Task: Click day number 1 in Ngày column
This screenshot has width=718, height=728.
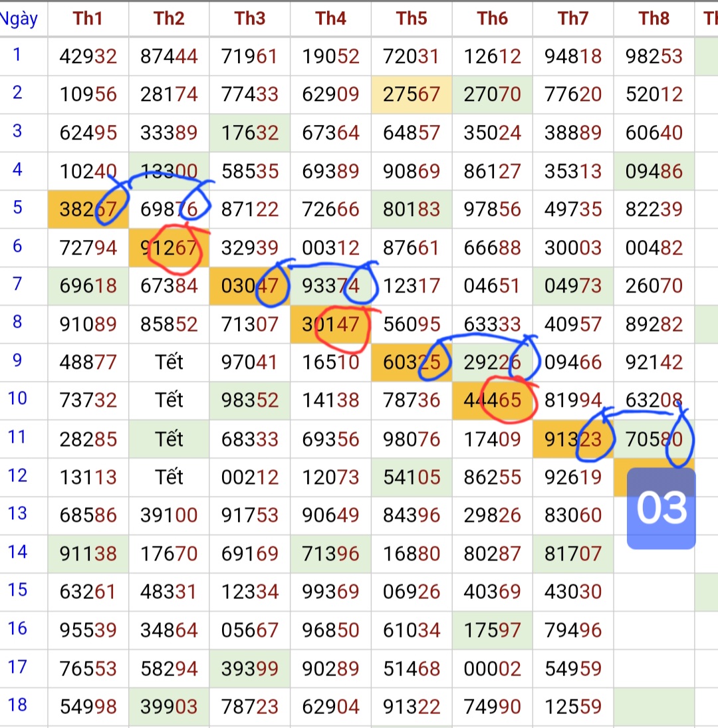Action: 17,55
